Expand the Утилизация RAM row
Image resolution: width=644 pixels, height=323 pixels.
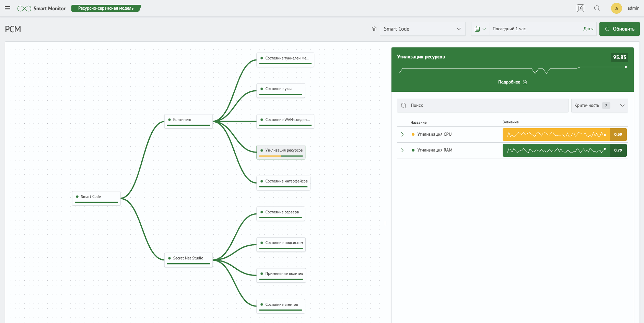pos(402,150)
